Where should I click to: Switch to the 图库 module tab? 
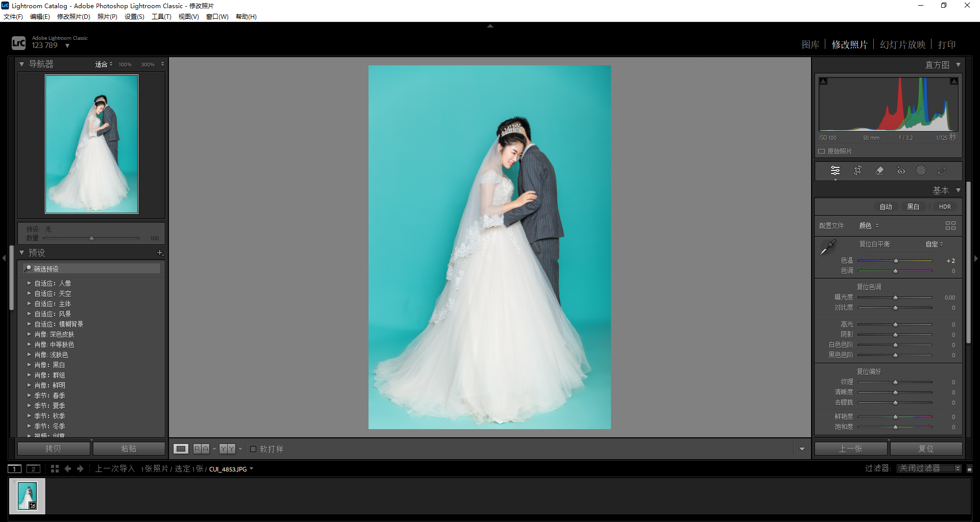810,44
